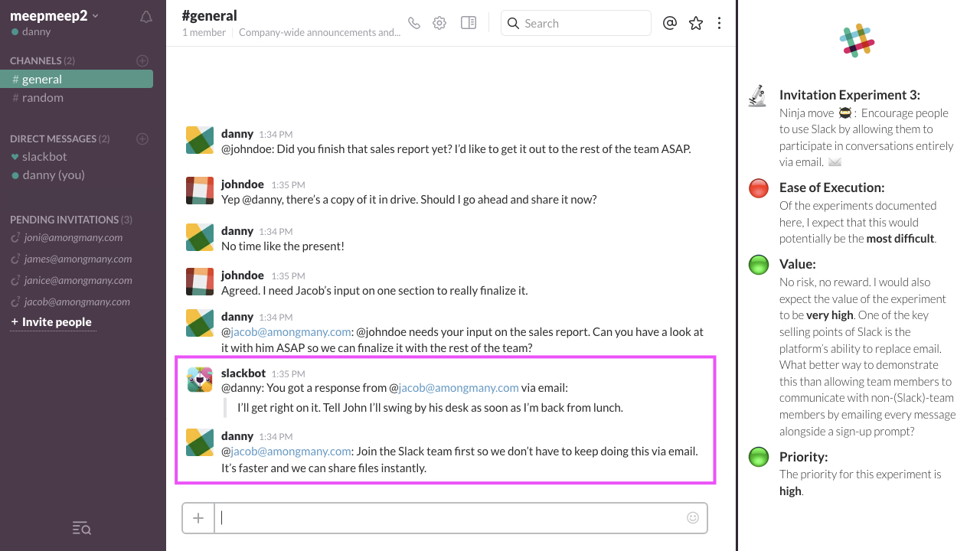Show starred items with star icon

(x=696, y=23)
